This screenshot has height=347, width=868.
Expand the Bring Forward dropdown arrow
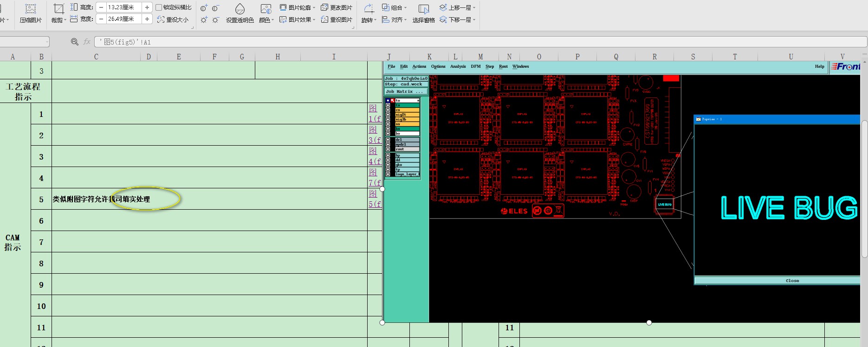pyautogui.click(x=474, y=8)
